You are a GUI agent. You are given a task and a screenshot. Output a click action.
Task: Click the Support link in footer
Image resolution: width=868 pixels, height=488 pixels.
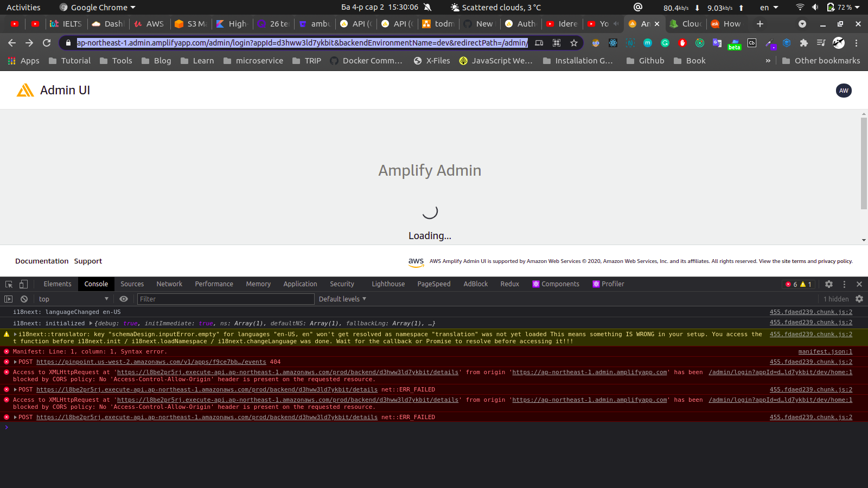pos(88,261)
